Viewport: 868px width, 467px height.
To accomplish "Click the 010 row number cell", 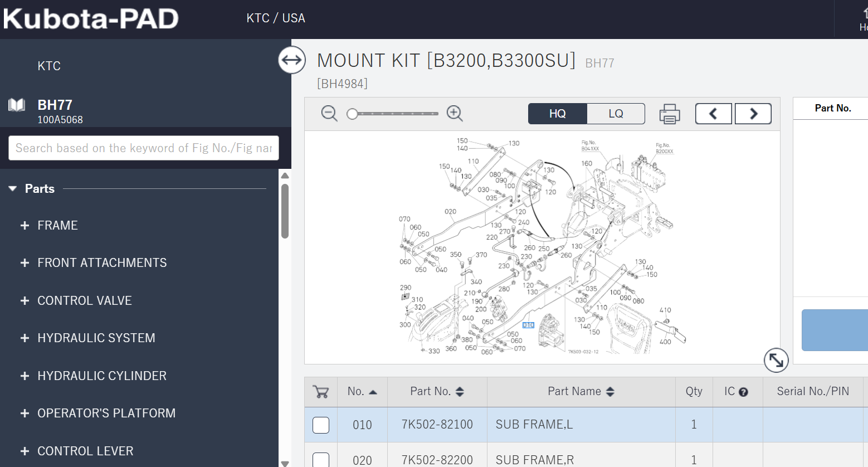I will (x=362, y=425).
